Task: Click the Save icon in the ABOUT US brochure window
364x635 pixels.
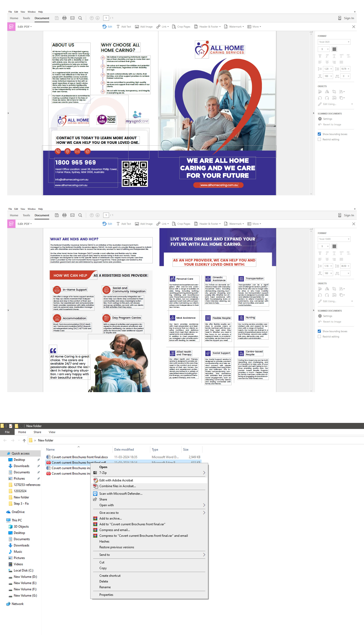Action: [57, 18]
